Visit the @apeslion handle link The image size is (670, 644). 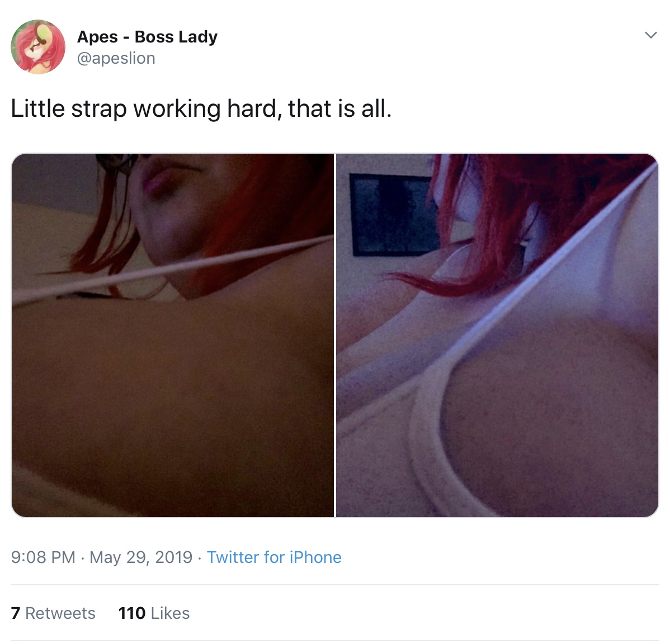click(x=116, y=58)
